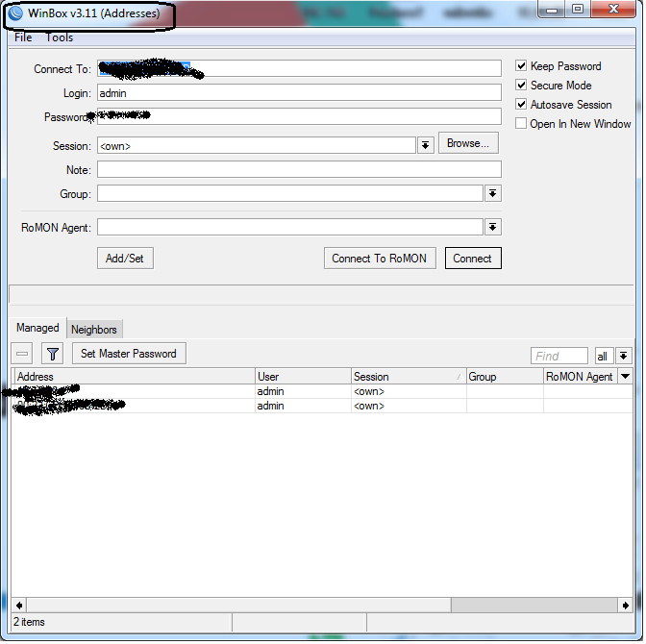Screen dimensions: 646x644
Task: Click the 'all' filter field
Action: (x=605, y=356)
